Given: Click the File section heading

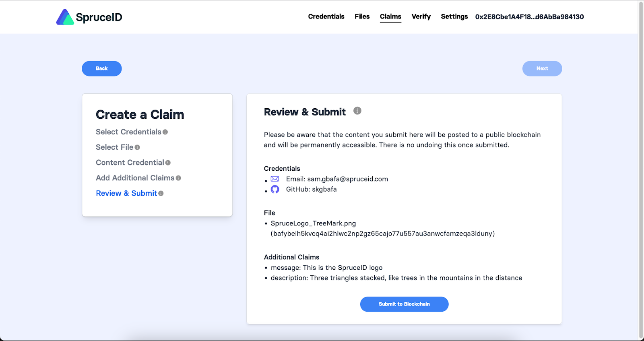Looking at the screenshot, I should [x=270, y=213].
